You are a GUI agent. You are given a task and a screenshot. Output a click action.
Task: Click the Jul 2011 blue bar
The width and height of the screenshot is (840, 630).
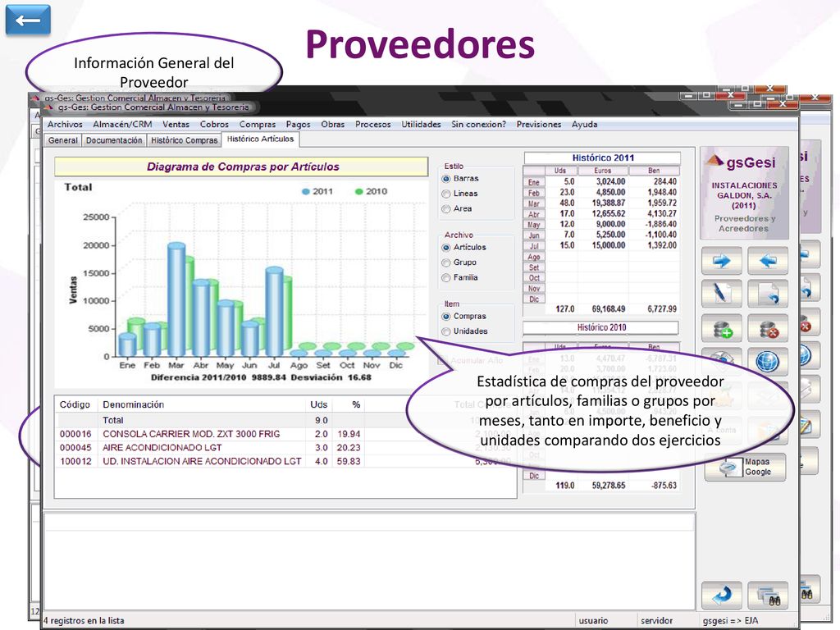274,311
